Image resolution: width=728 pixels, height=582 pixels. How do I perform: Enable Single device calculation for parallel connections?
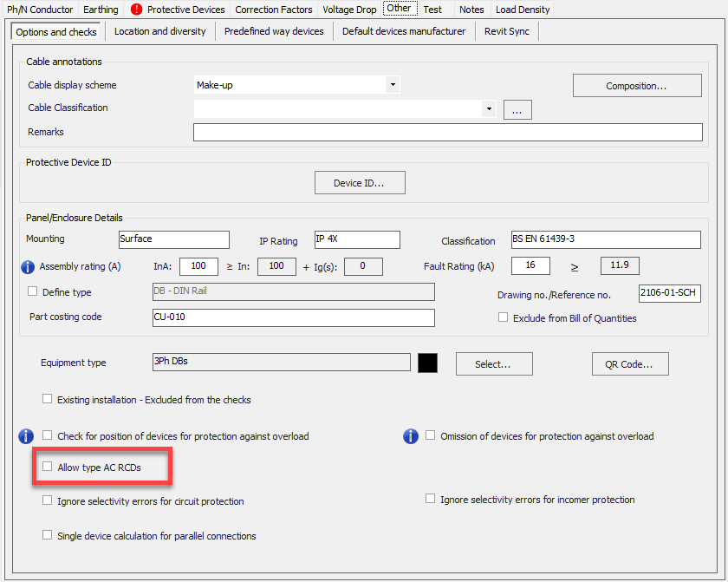48,536
